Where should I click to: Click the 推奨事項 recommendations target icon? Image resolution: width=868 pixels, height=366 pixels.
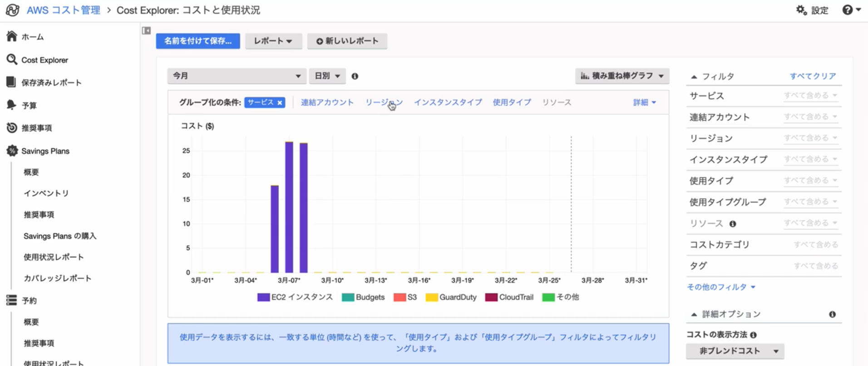(12, 128)
